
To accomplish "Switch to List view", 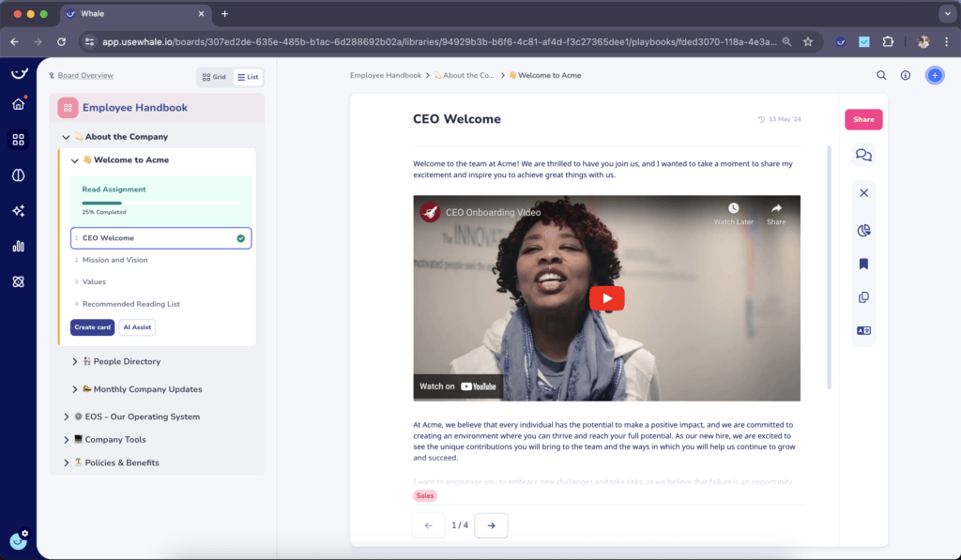I will tap(247, 77).
